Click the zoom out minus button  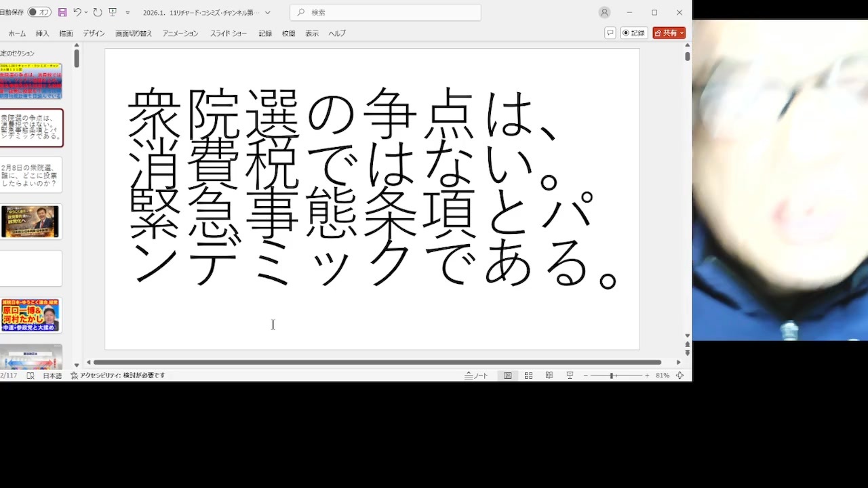tap(586, 375)
